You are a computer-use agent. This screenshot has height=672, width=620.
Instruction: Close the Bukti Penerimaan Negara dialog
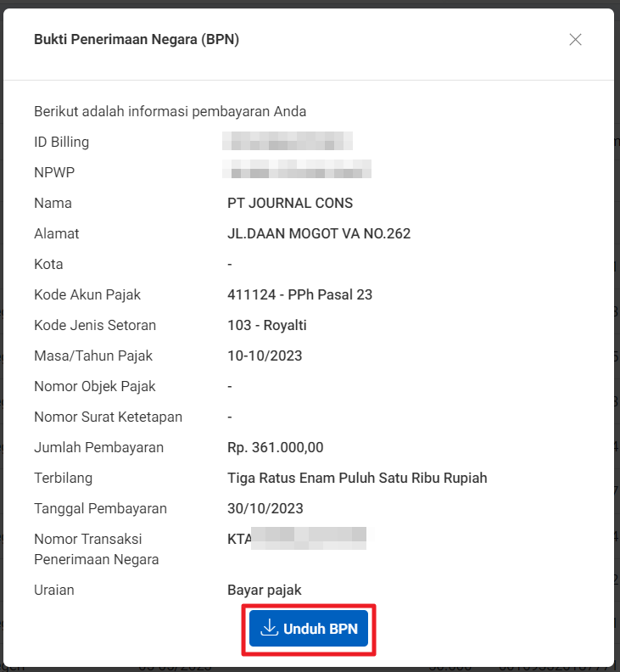click(575, 40)
